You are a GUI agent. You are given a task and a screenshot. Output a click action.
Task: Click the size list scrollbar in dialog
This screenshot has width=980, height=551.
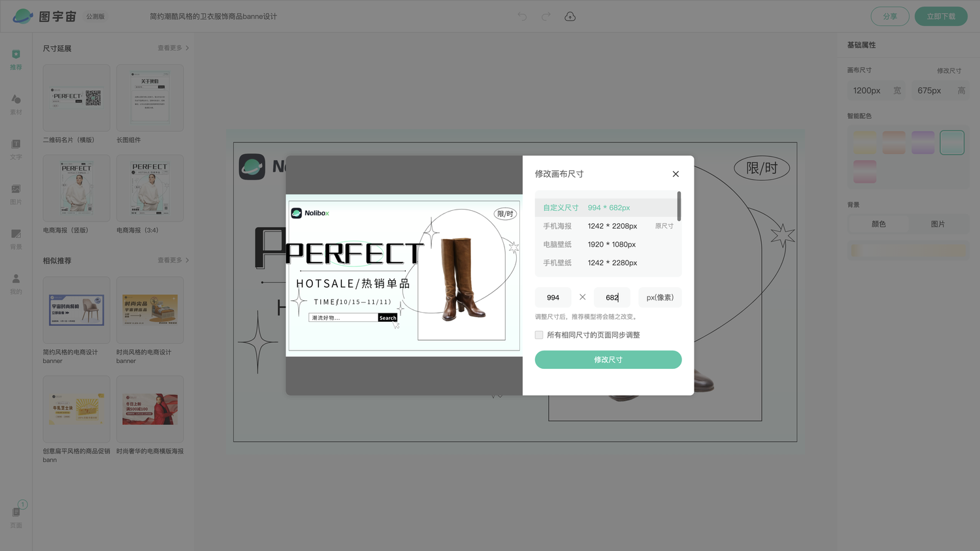(679, 206)
